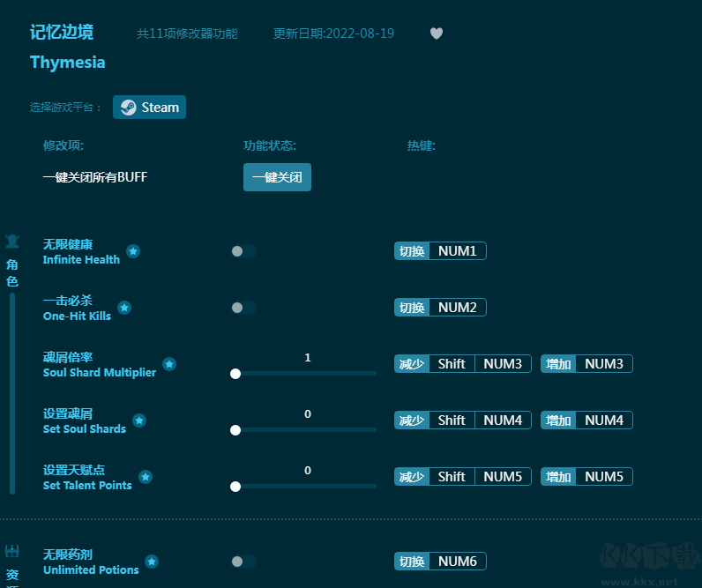Click 增加 NUM3 hotkey button
The height and width of the screenshot is (588, 702).
[x=586, y=364]
